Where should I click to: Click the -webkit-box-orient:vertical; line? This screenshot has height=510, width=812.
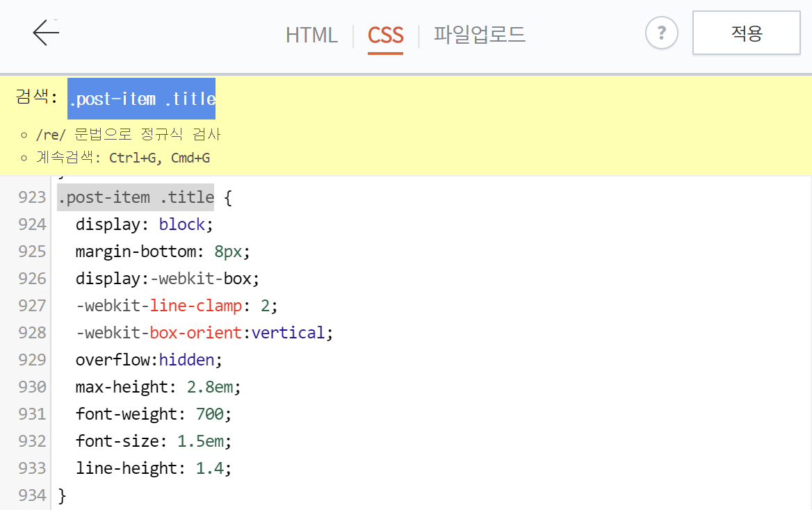tap(204, 332)
